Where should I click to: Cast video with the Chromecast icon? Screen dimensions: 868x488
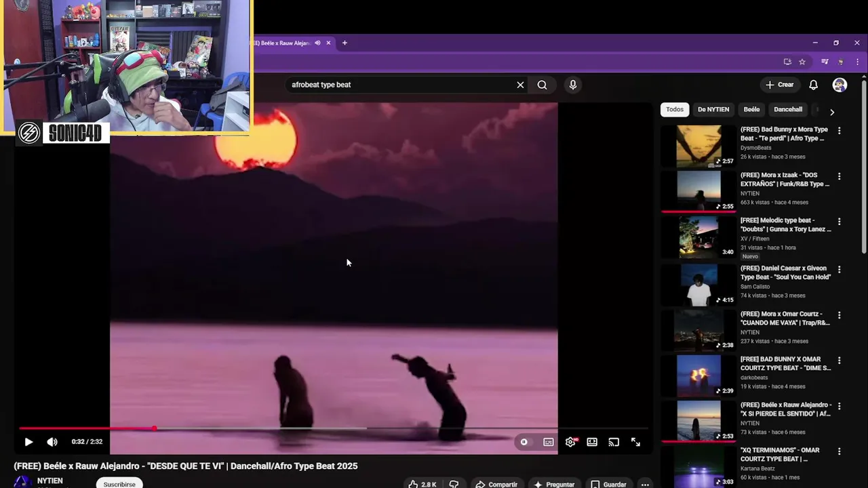click(614, 442)
